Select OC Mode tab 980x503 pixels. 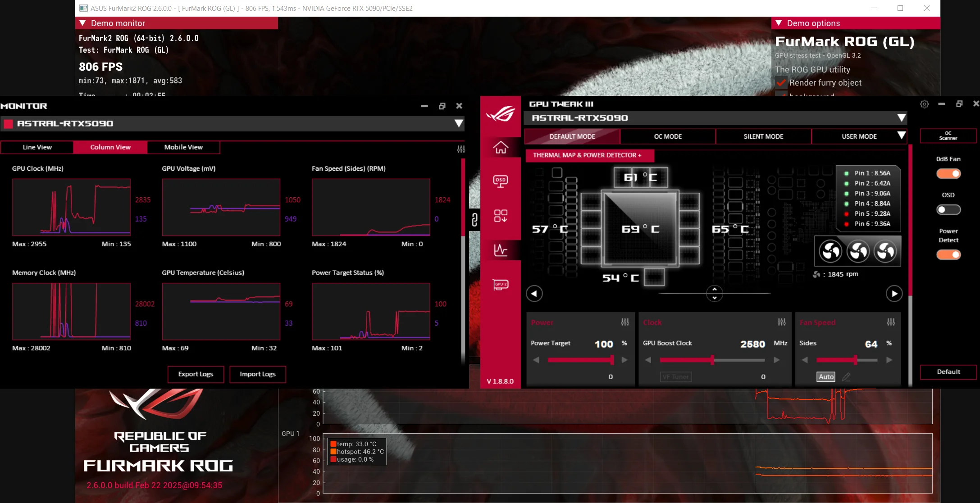(x=668, y=136)
